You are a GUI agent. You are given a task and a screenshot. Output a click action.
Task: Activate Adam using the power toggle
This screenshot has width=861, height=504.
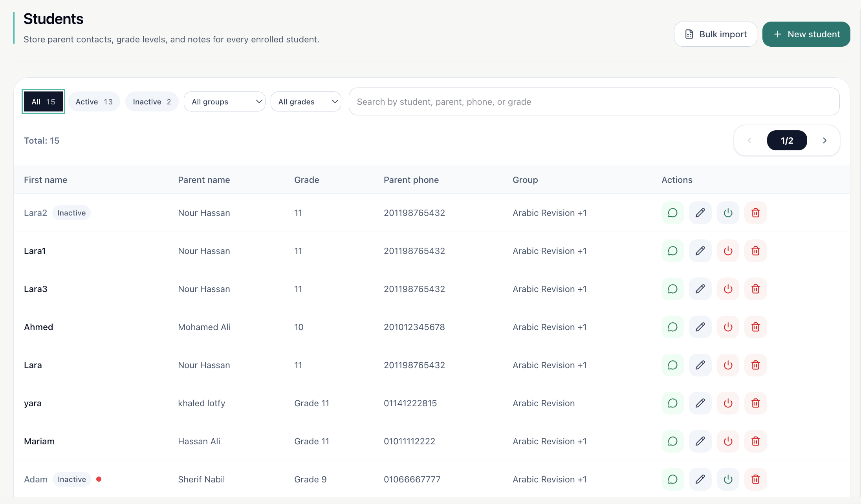(x=728, y=479)
